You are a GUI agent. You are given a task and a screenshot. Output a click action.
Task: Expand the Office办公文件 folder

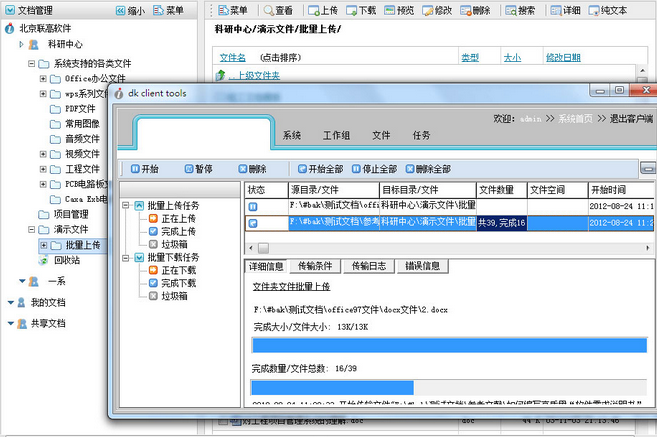coord(43,78)
